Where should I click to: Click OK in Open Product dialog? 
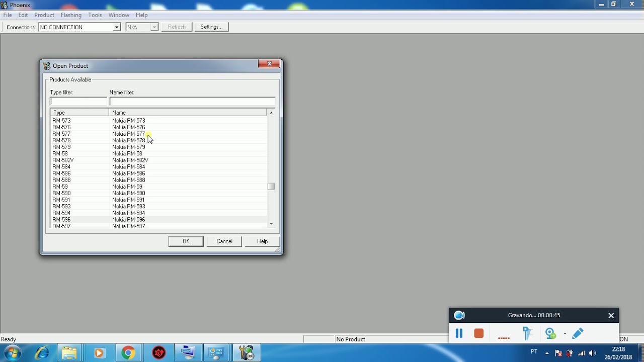tap(186, 241)
